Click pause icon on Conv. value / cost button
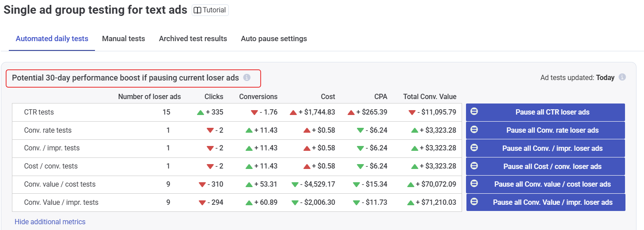644x230 pixels. point(474,184)
